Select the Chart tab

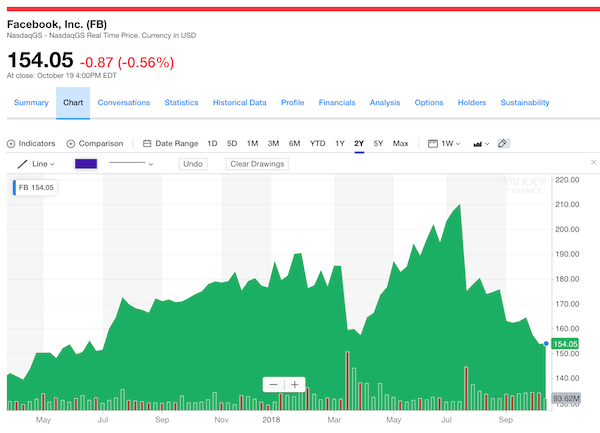click(x=73, y=103)
